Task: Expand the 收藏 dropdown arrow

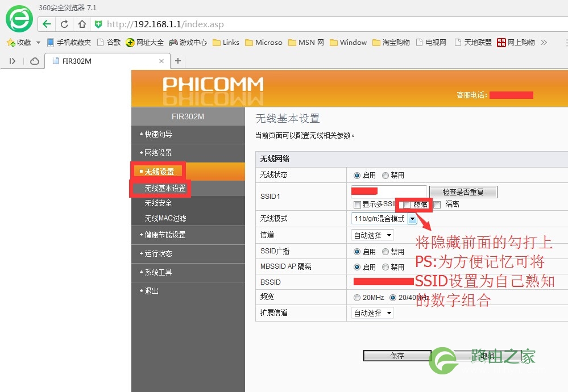Action: point(39,43)
